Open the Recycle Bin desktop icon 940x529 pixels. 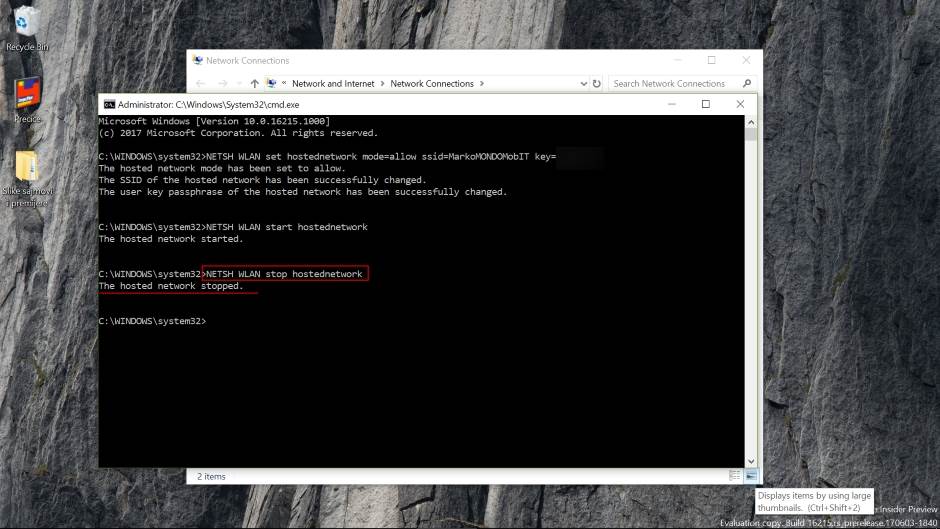point(27,24)
